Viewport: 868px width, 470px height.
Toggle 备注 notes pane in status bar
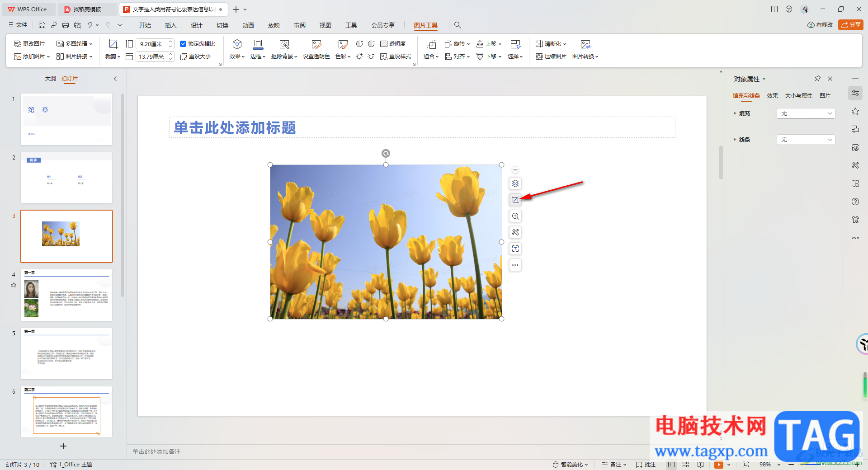point(613,465)
